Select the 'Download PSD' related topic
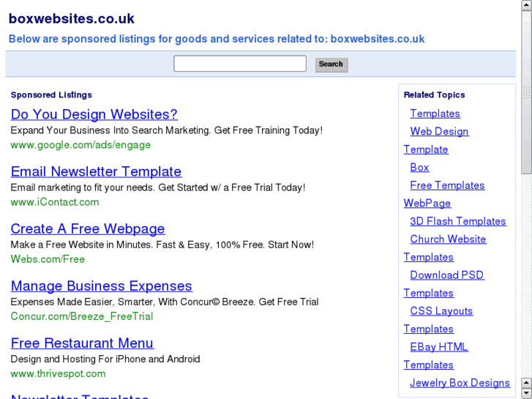The image size is (532, 399). click(x=446, y=275)
